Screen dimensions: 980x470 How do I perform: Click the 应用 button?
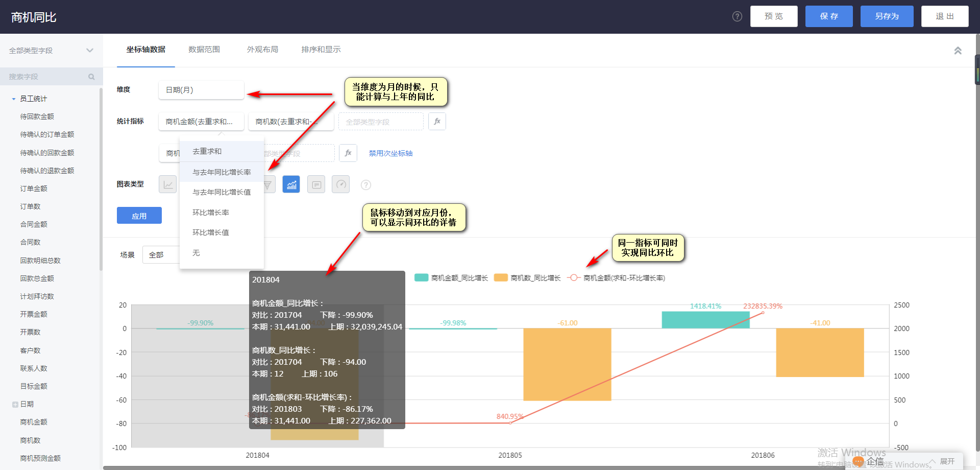[139, 216]
